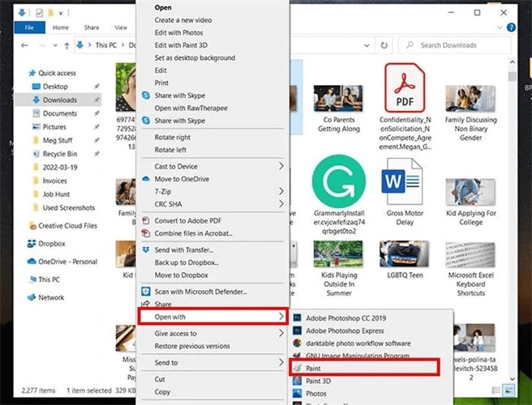Click the Skype icon beside first Share with Skype
This screenshot has height=405, width=532.
pos(146,96)
